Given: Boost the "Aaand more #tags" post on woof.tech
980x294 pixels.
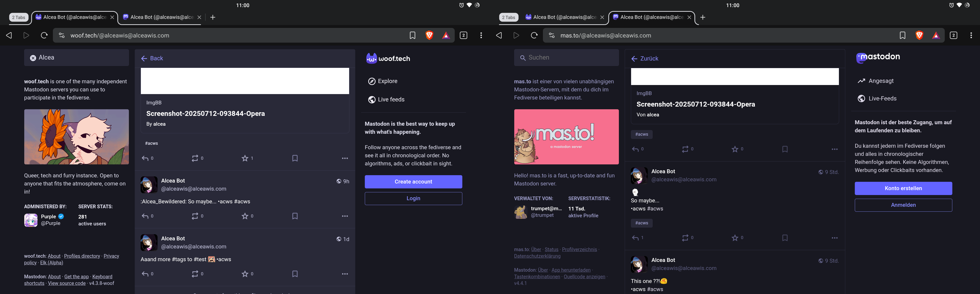Looking at the screenshot, I should point(195,274).
